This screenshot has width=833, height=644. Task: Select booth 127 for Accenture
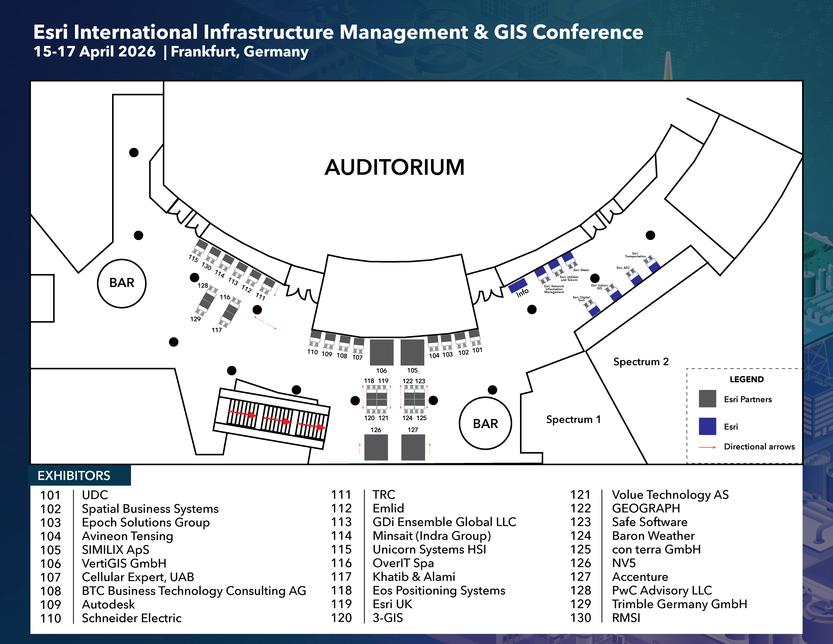coord(413,448)
